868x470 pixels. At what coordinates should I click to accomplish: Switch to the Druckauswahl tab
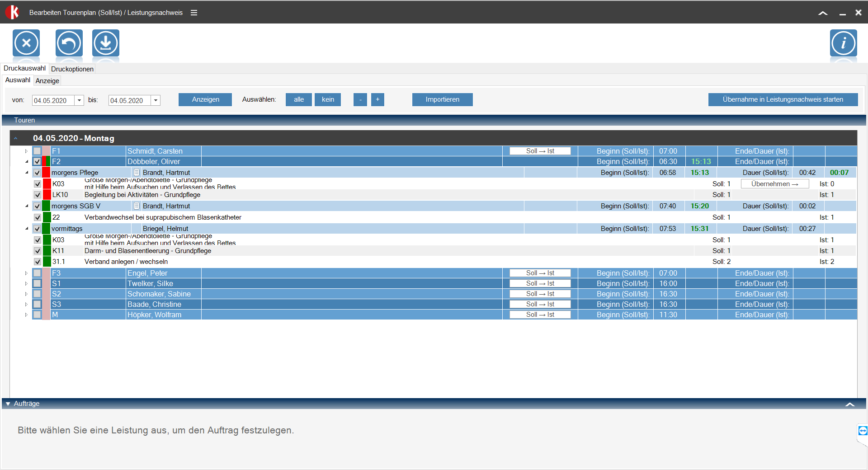[24, 68]
